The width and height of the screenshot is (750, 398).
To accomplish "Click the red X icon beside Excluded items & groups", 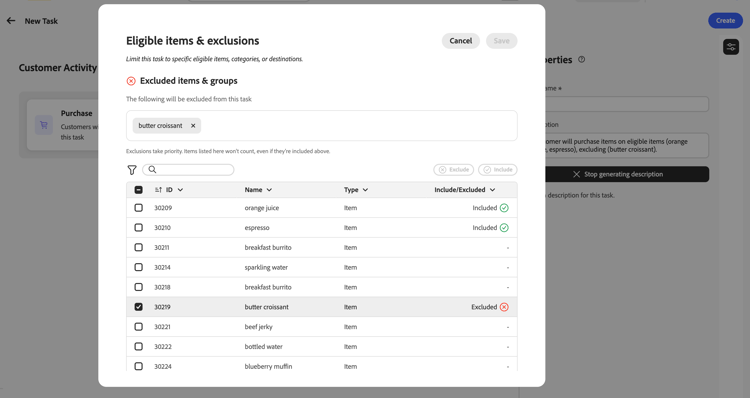I will coord(131,81).
